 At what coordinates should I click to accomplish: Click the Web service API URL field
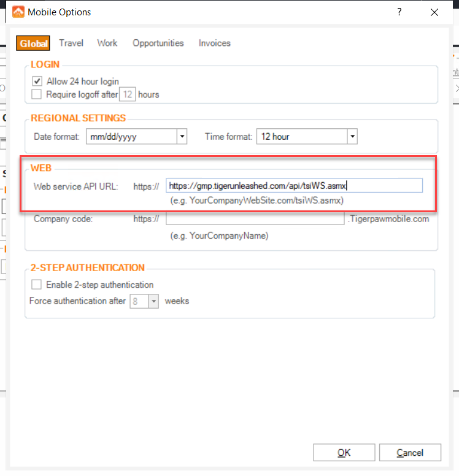click(294, 185)
